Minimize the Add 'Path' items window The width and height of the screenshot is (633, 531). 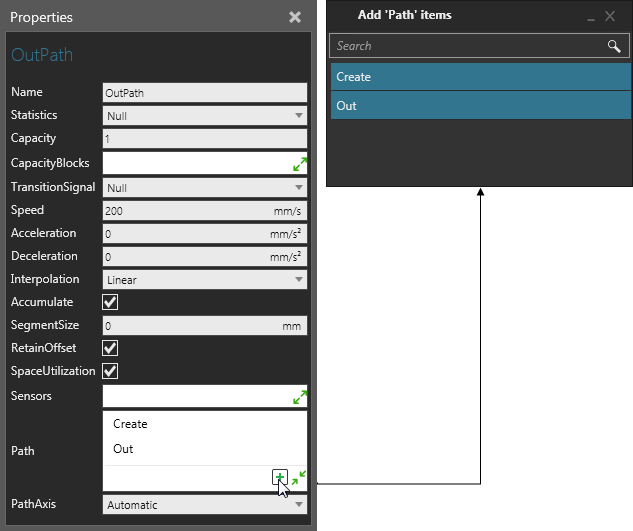[x=591, y=16]
